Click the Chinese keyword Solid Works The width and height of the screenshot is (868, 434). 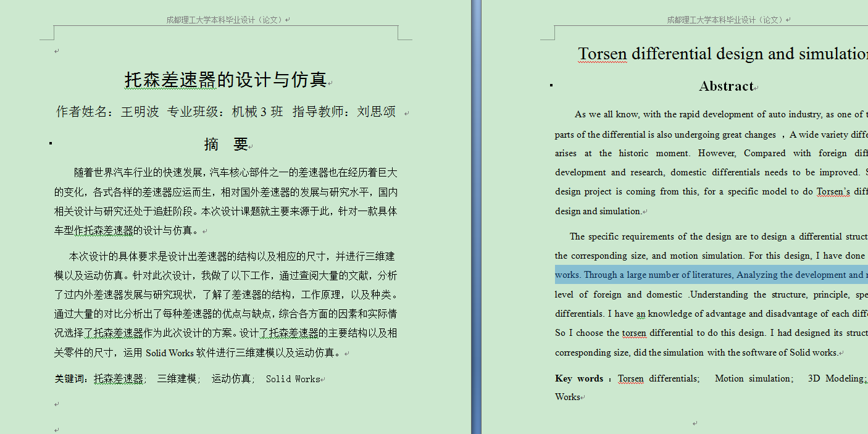293,378
